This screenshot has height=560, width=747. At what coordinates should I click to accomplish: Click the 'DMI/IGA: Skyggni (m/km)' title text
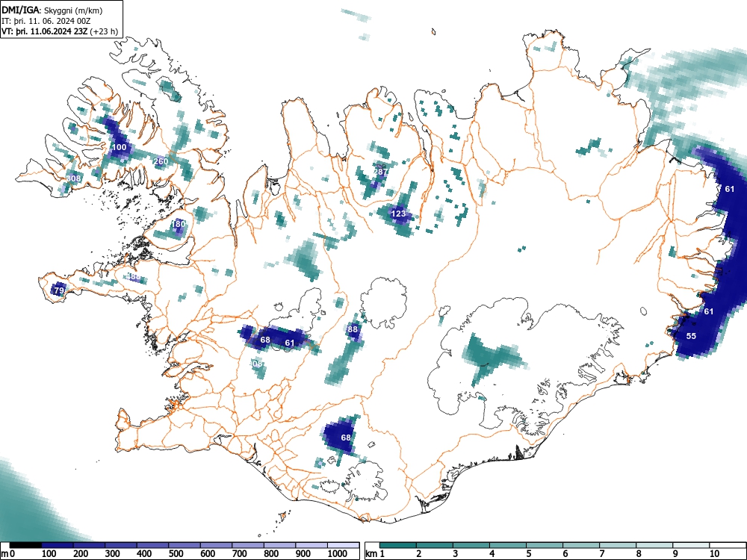[52, 10]
